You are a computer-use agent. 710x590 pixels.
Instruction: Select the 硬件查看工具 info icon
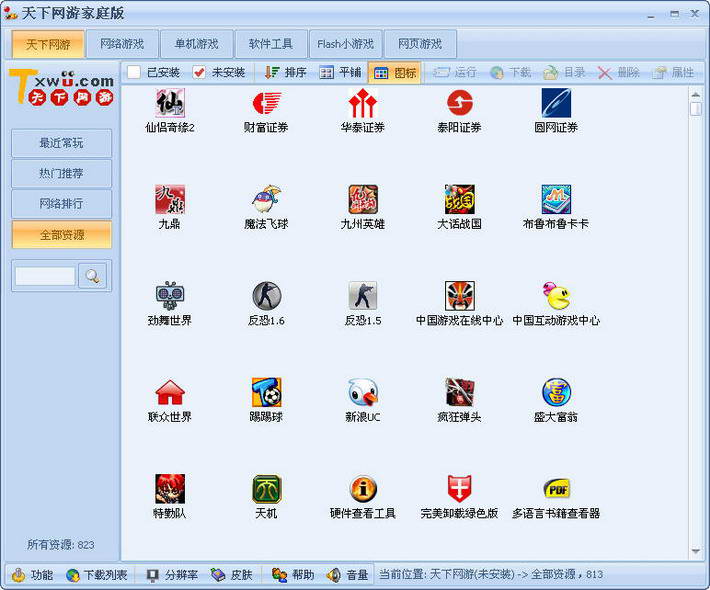pyautogui.click(x=363, y=489)
